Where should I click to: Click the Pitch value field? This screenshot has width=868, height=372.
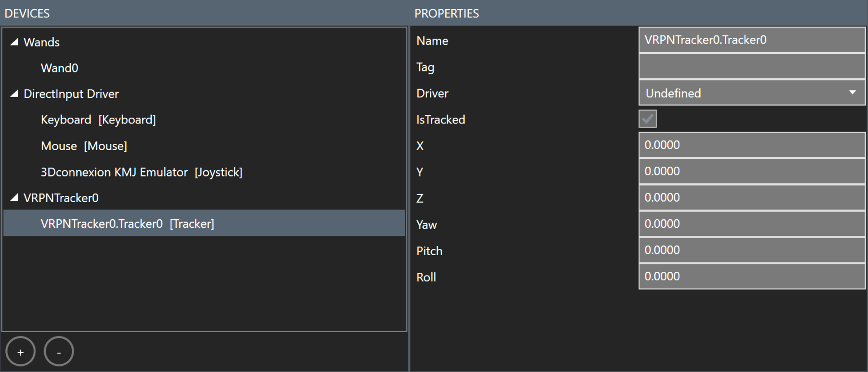point(752,250)
